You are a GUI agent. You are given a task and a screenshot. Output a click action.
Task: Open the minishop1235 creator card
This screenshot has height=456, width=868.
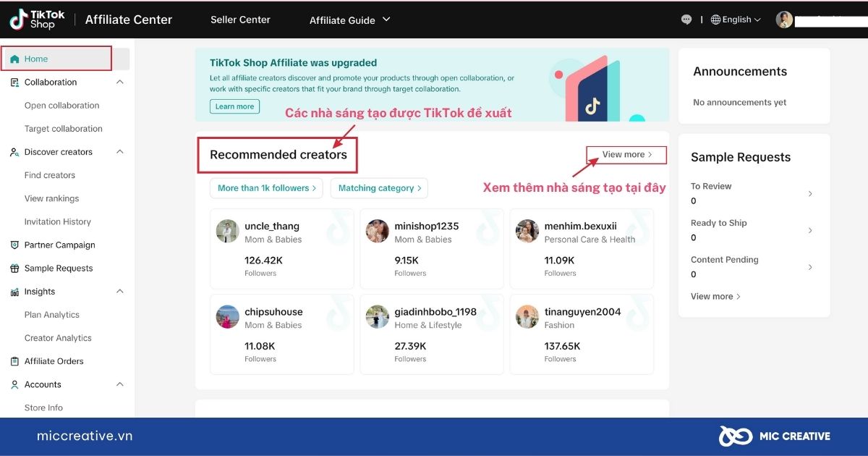[432, 248]
